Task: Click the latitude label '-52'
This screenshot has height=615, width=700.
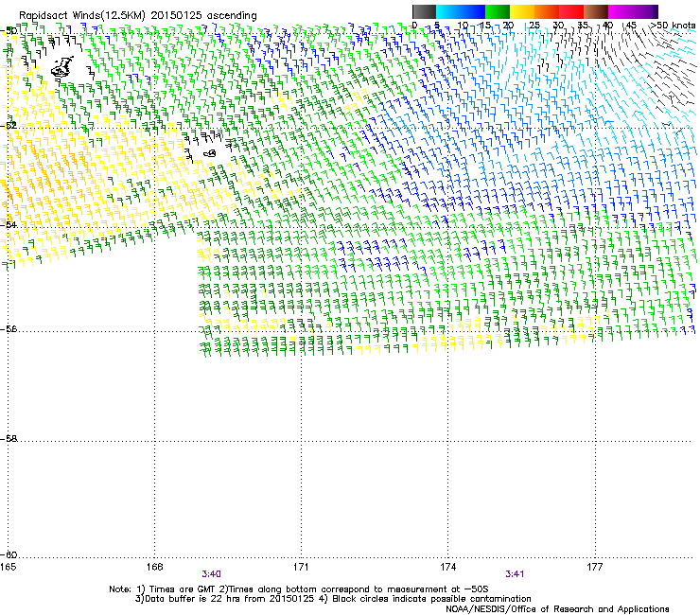Action: pos(9,126)
